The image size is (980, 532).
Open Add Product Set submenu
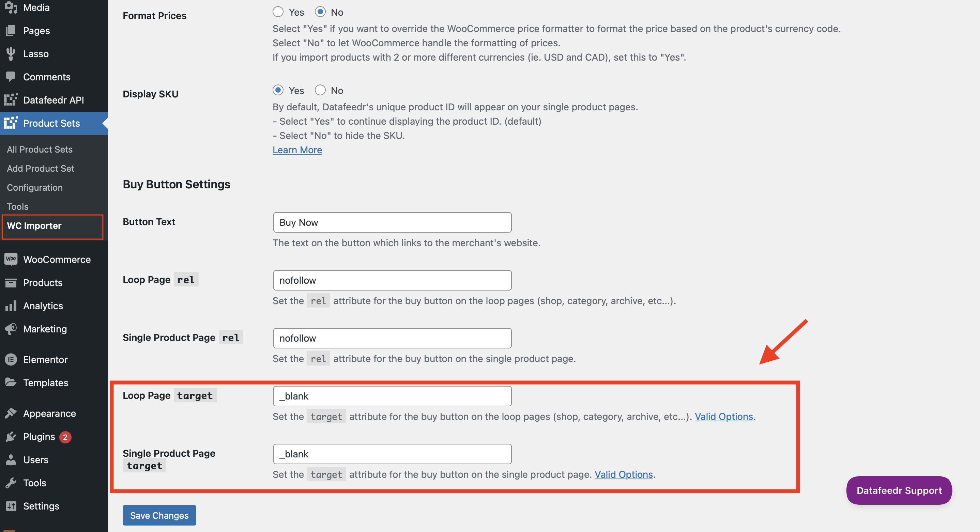(40, 168)
